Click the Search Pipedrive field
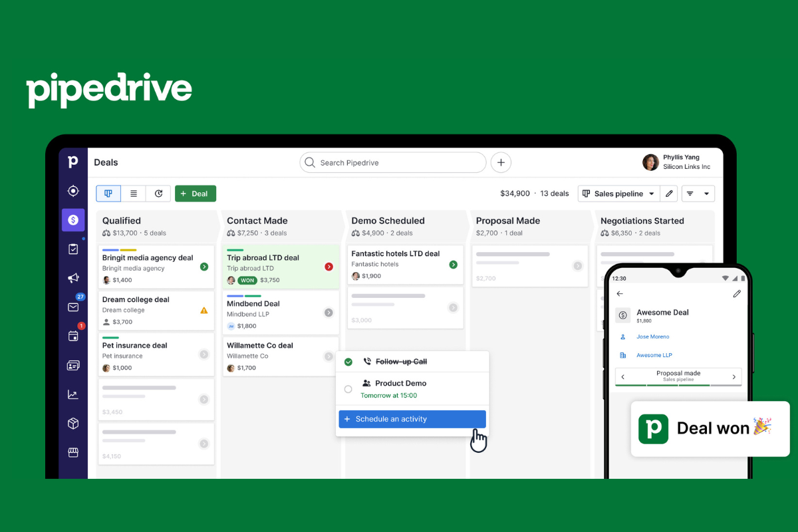The height and width of the screenshot is (532, 798). (x=392, y=162)
